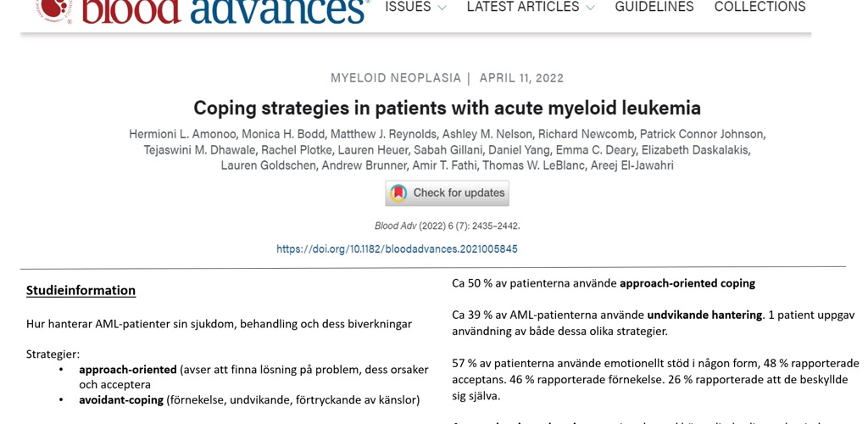Select author Matthew J. Reynolds

[x=386, y=134]
